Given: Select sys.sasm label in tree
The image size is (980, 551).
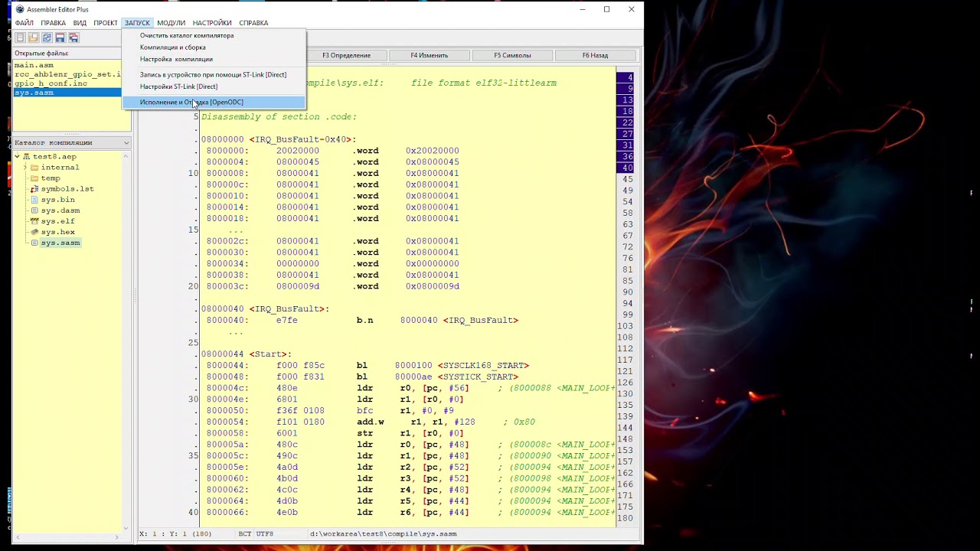Looking at the screenshot, I should [60, 242].
